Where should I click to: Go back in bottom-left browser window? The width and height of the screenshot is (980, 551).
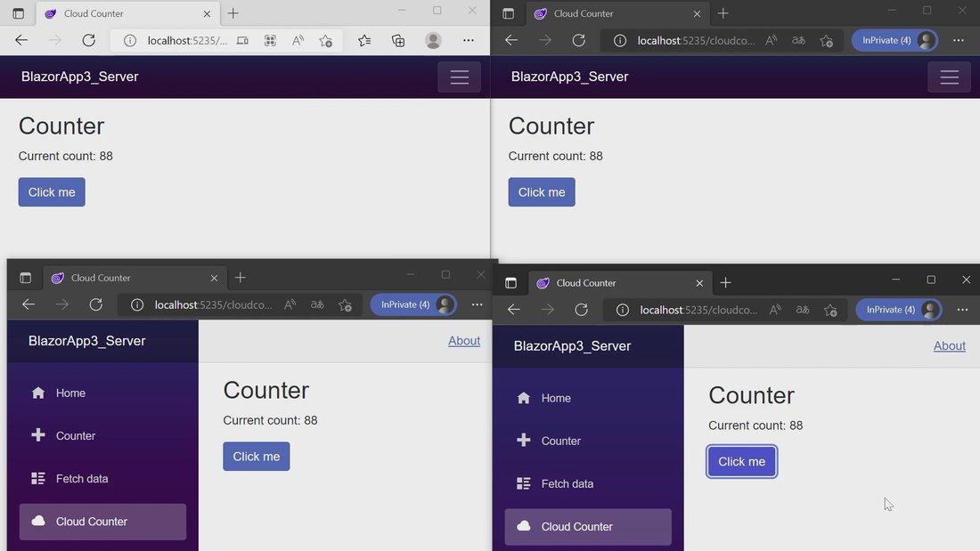point(29,304)
